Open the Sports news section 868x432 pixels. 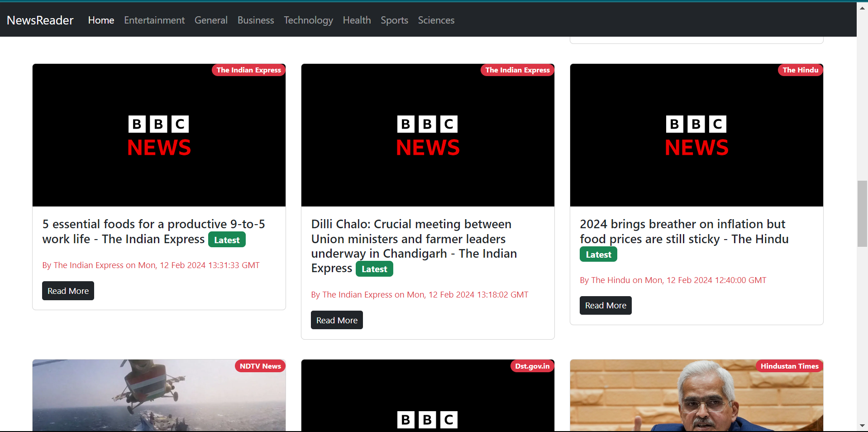[394, 20]
